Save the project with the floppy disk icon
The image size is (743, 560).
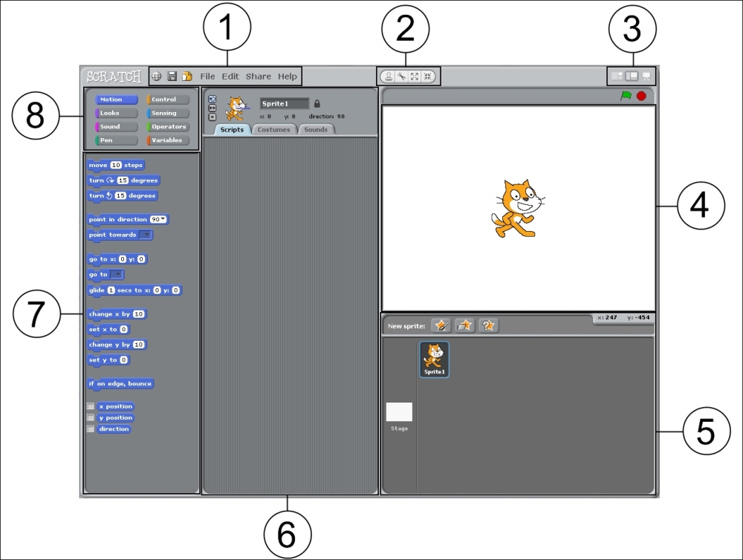click(172, 76)
